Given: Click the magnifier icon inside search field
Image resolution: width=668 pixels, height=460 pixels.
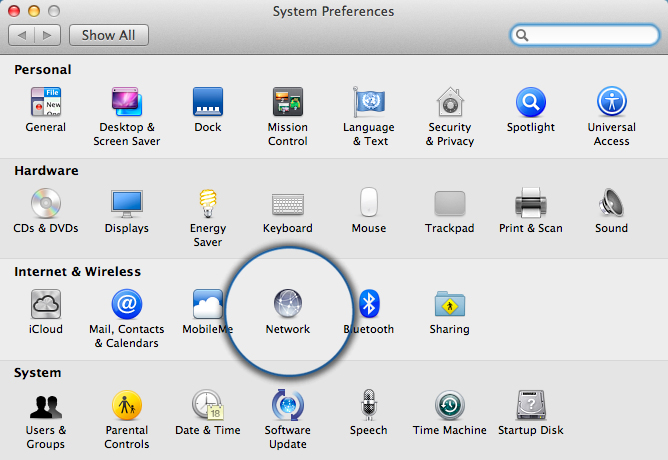Looking at the screenshot, I should (x=522, y=35).
